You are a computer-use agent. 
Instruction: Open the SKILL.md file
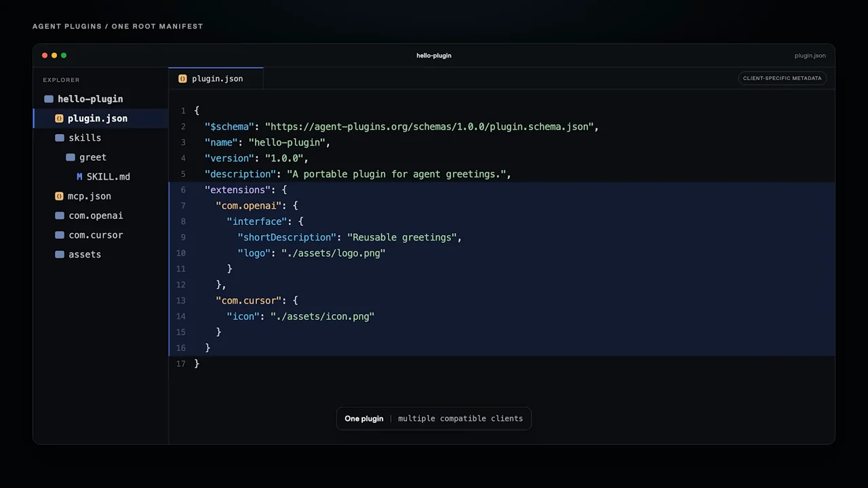point(100,177)
